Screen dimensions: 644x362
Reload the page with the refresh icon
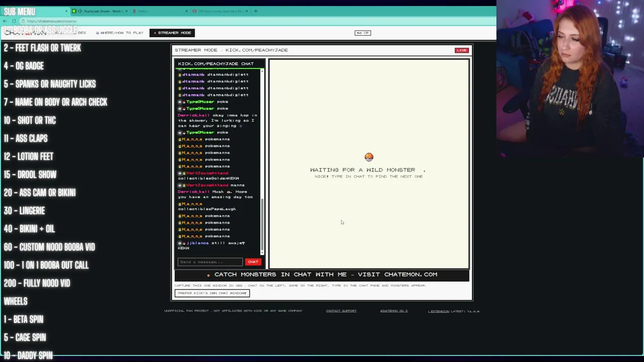tap(14, 21)
